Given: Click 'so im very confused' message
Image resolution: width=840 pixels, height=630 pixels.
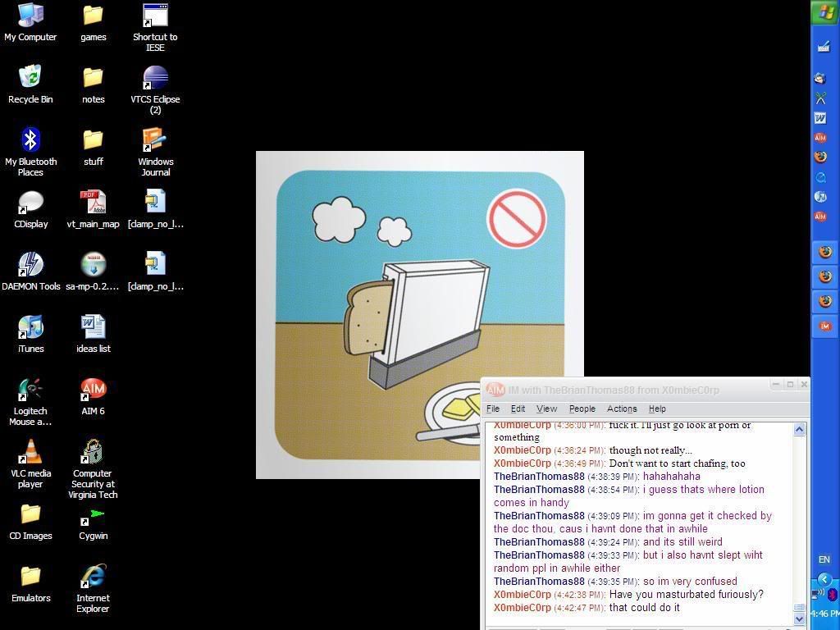Looking at the screenshot, I should pos(690,582).
